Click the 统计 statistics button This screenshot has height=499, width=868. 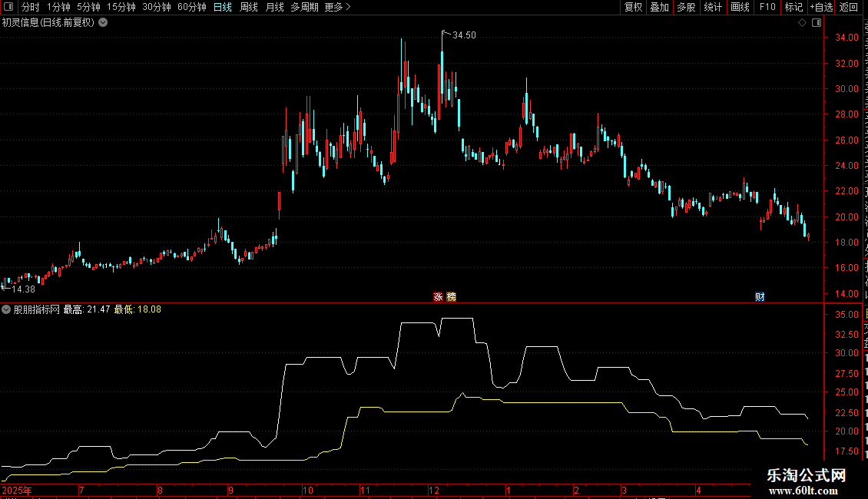(712, 7)
